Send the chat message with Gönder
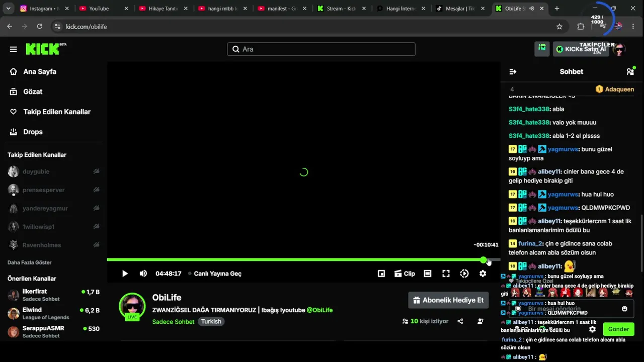This screenshot has width=644, height=362. point(618,329)
